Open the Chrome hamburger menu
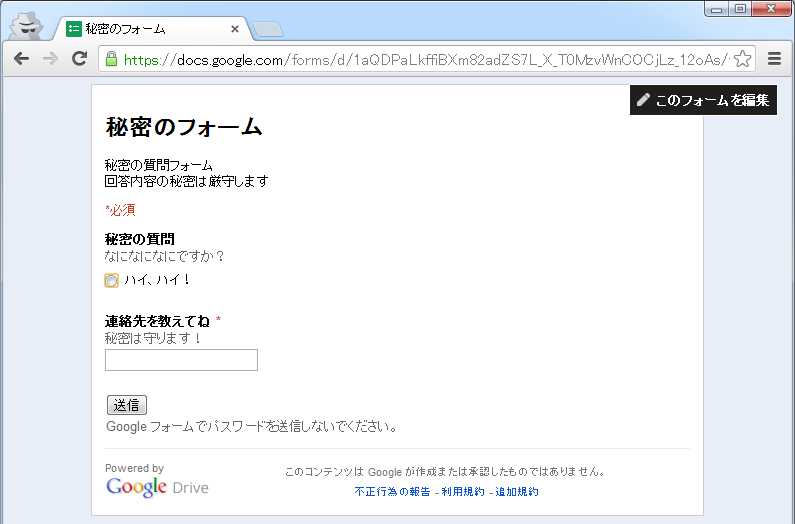The width and height of the screenshot is (795, 524). [774, 59]
